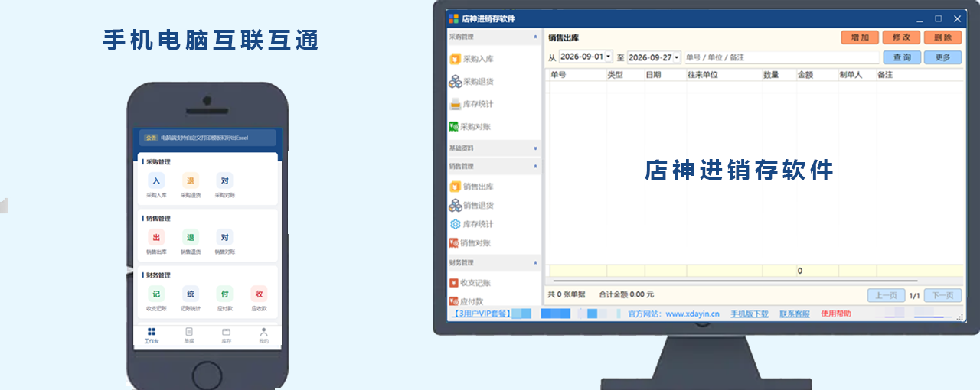Switch to the 工作台 tab on the phone
Image resolution: width=980 pixels, height=390 pixels.
click(152, 336)
